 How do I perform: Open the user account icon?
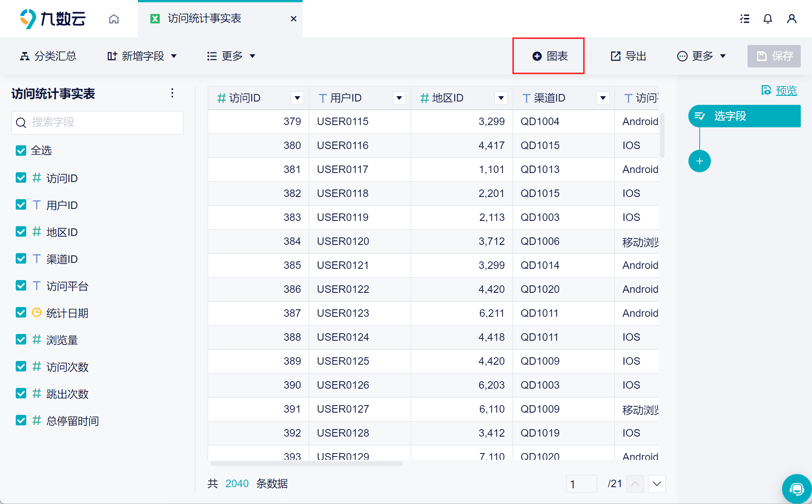(x=791, y=19)
